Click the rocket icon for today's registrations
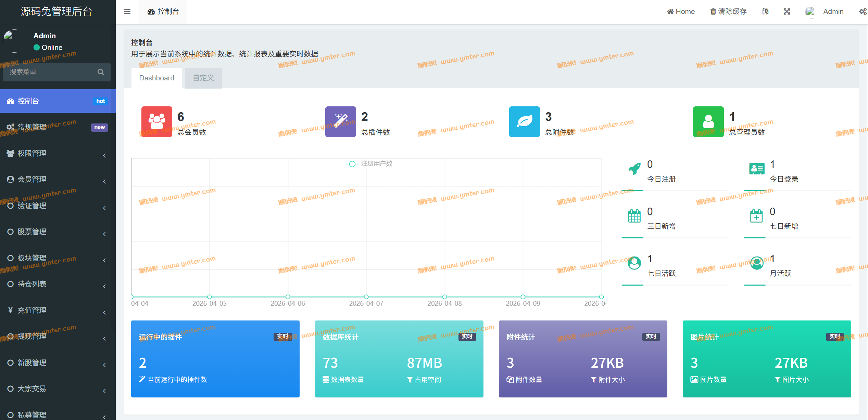 (634, 169)
